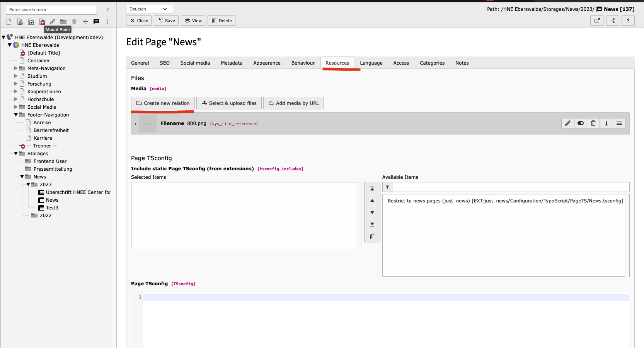Click the Backend User Section page icon
The height and width of the screenshot is (348, 644).
pyautogui.click(x=20, y=22)
